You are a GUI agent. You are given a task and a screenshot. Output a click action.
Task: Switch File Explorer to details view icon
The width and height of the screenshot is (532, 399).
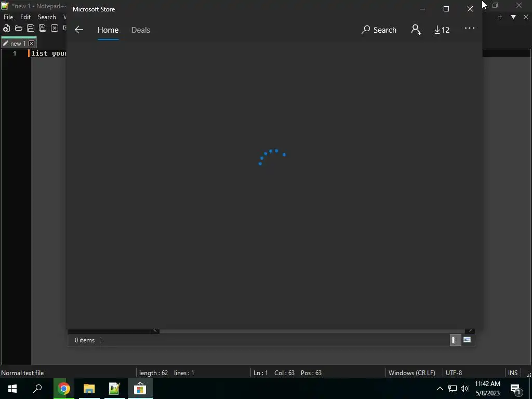click(455, 340)
